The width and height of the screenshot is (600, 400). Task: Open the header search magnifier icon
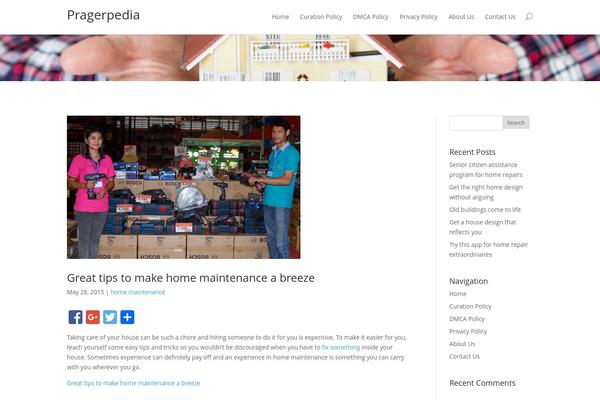tap(529, 16)
